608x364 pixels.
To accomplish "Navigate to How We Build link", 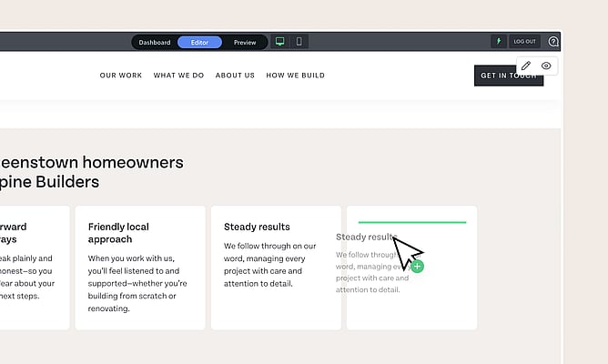I will pyautogui.click(x=295, y=76).
